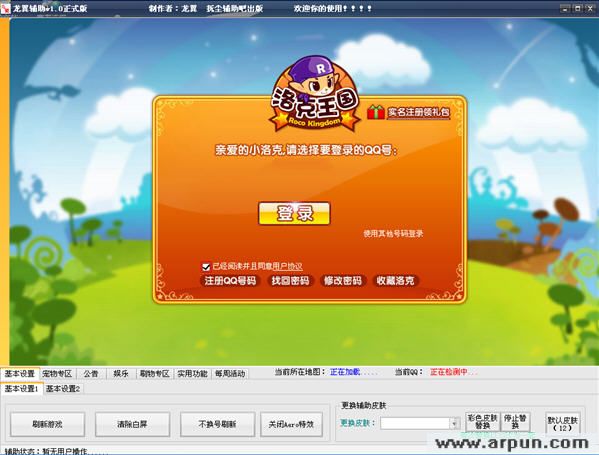Click the app icon in the title bar

pos(5,8)
